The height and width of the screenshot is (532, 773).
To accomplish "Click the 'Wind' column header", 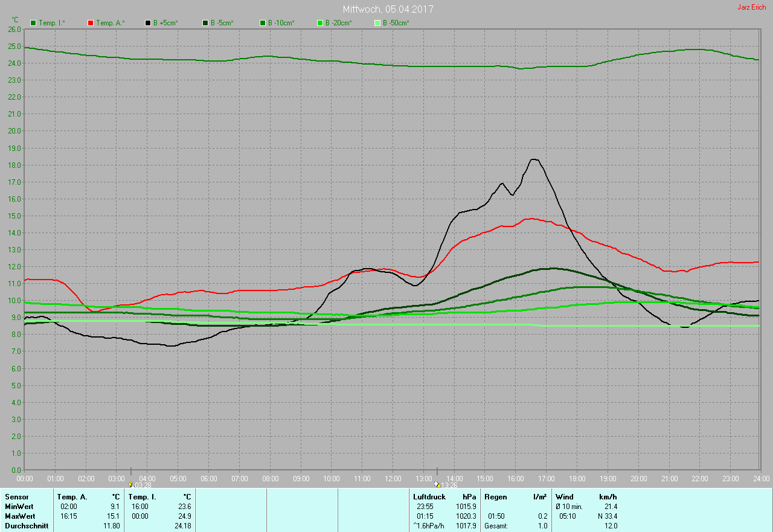I will [x=565, y=497].
